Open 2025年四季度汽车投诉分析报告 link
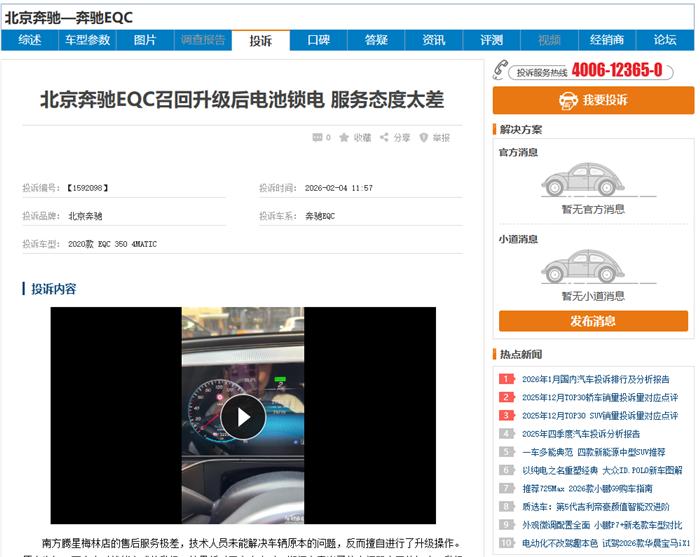The image size is (700, 557). (x=580, y=434)
